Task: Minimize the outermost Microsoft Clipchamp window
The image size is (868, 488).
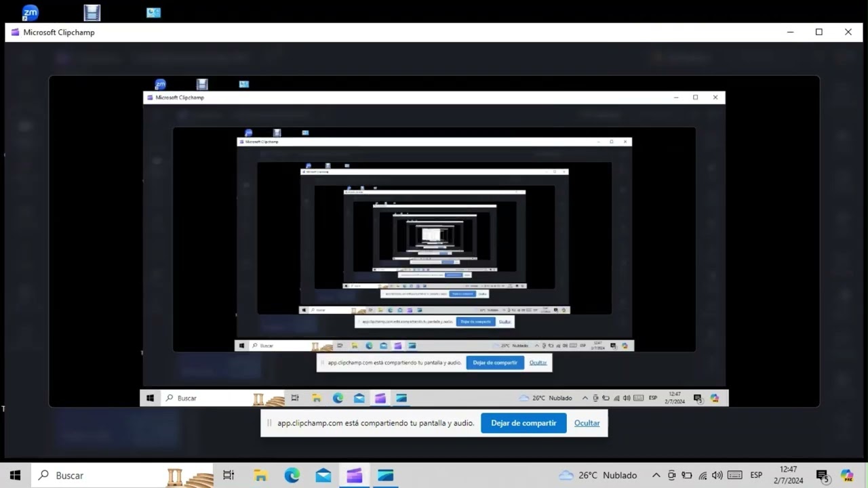Action: (x=790, y=32)
